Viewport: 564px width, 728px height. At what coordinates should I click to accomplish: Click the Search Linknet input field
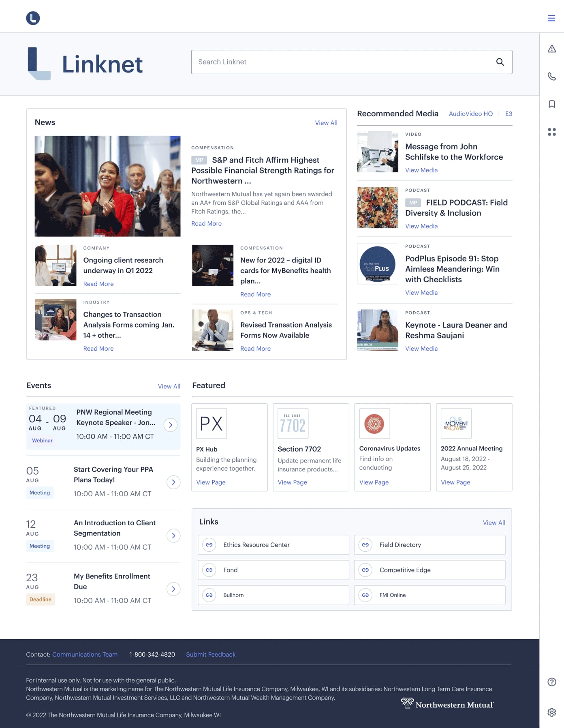[352, 62]
